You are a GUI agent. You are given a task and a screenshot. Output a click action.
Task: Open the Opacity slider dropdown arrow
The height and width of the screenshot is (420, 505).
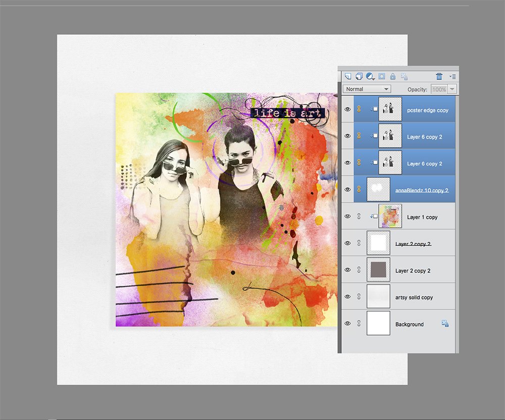click(x=452, y=89)
